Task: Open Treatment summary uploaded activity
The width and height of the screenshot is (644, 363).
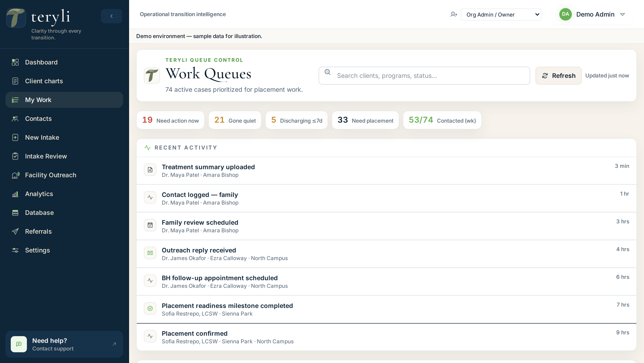Action: pyautogui.click(x=386, y=171)
